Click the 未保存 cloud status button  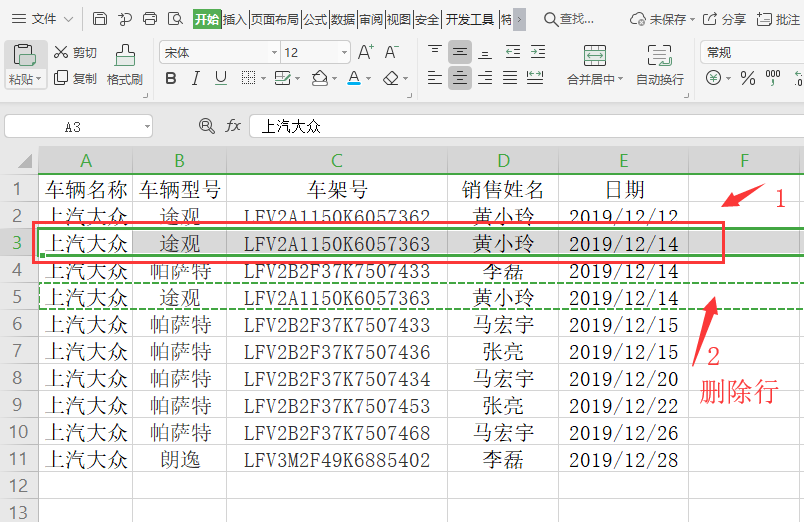[662, 19]
